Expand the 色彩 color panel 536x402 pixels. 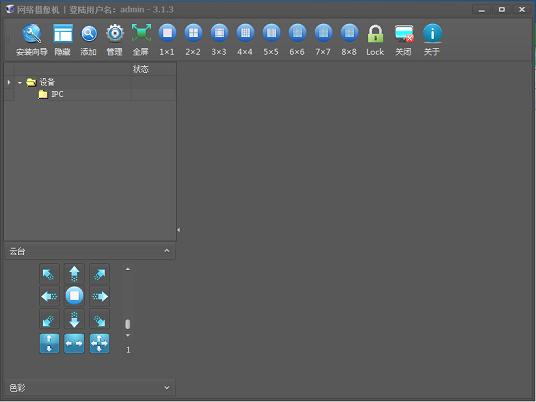pos(166,388)
